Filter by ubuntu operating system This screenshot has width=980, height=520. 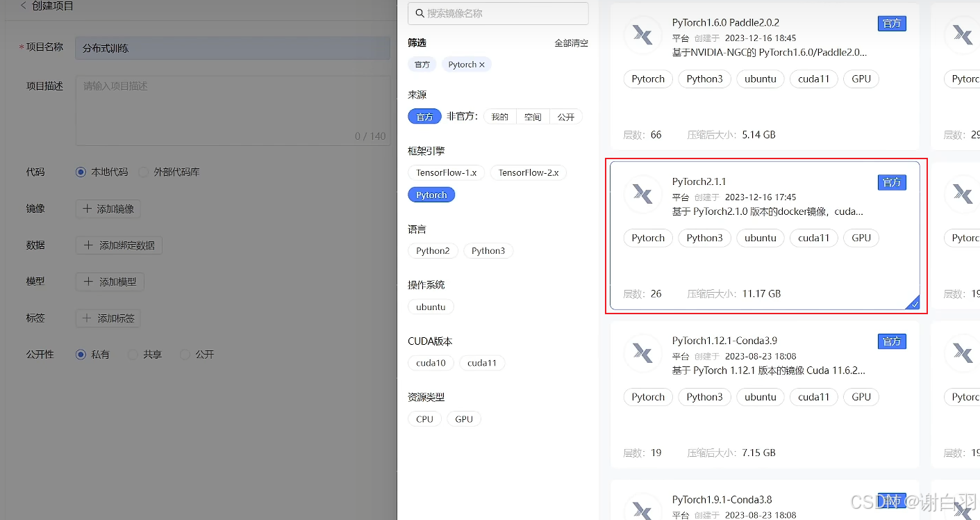pyautogui.click(x=431, y=307)
